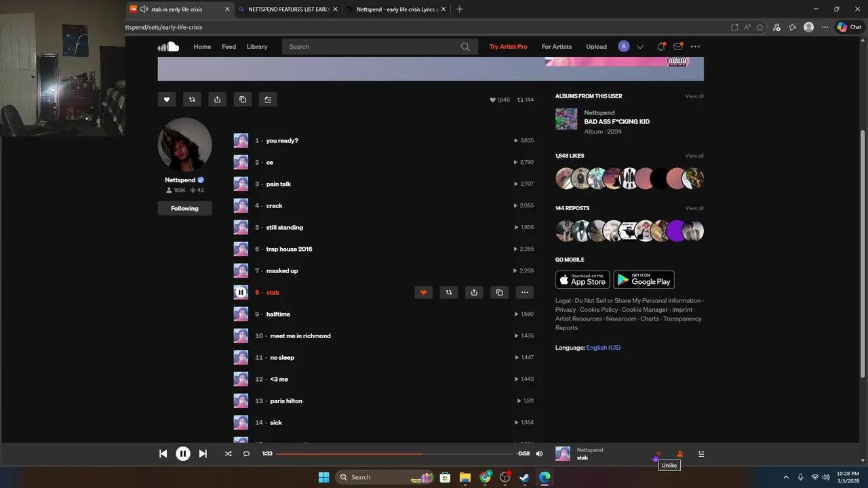
Task: Toggle shuffle in the player bar
Action: click(228, 453)
